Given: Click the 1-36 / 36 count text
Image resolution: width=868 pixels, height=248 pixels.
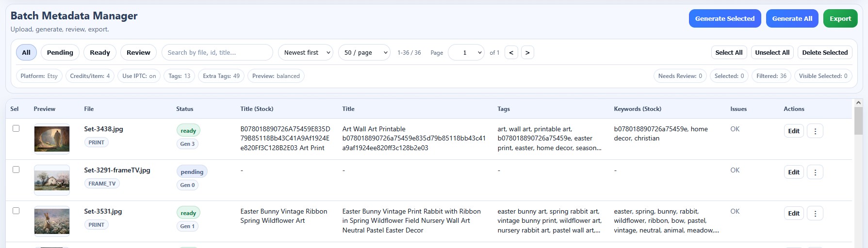Looking at the screenshot, I should [409, 52].
